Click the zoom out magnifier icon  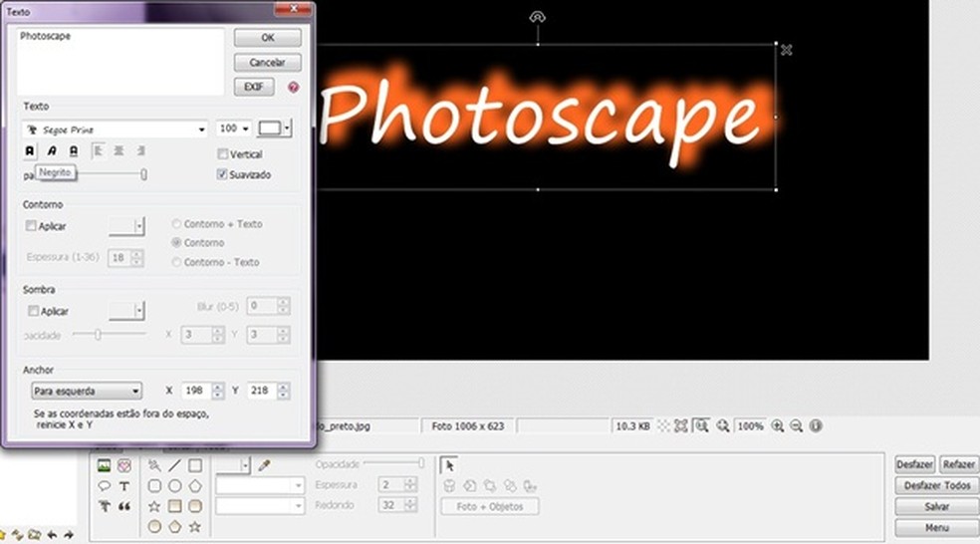point(797,425)
